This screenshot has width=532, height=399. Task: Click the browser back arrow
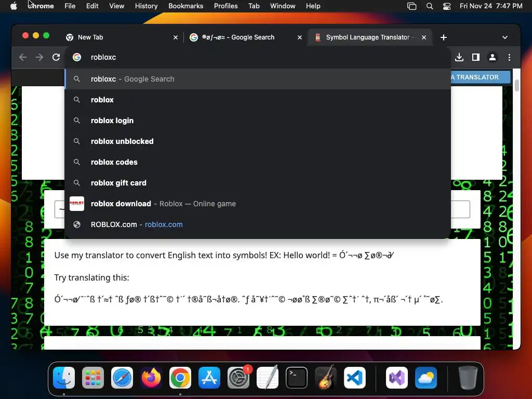[x=23, y=57]
